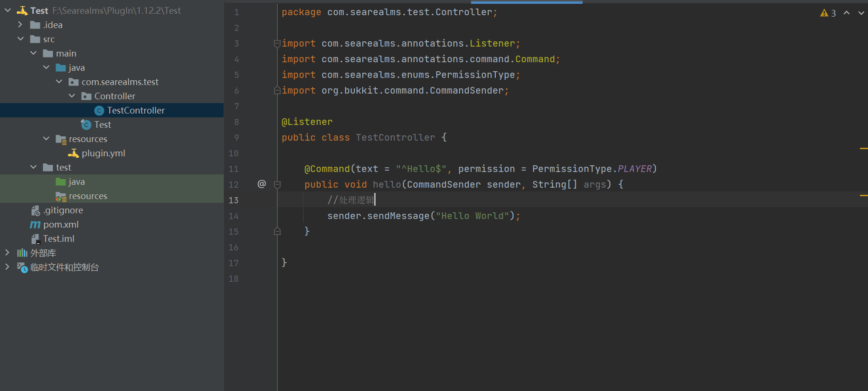
Task: Collapse the src folder
Action: [x=20, y=39]
